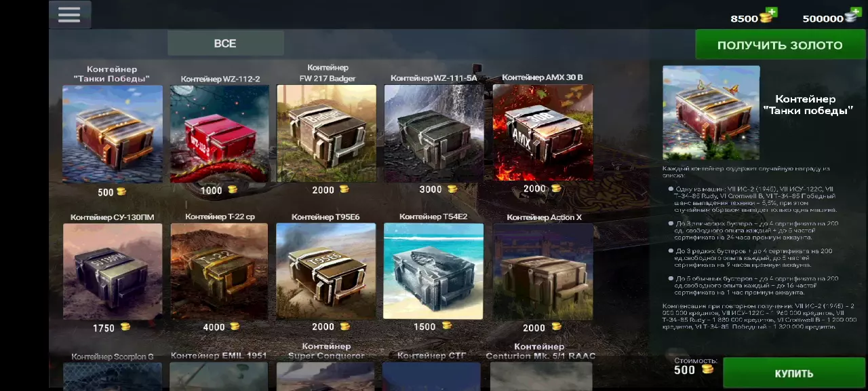
Task: Select the red WZ-112-2 container crate
Action: (x=219, y=133)
